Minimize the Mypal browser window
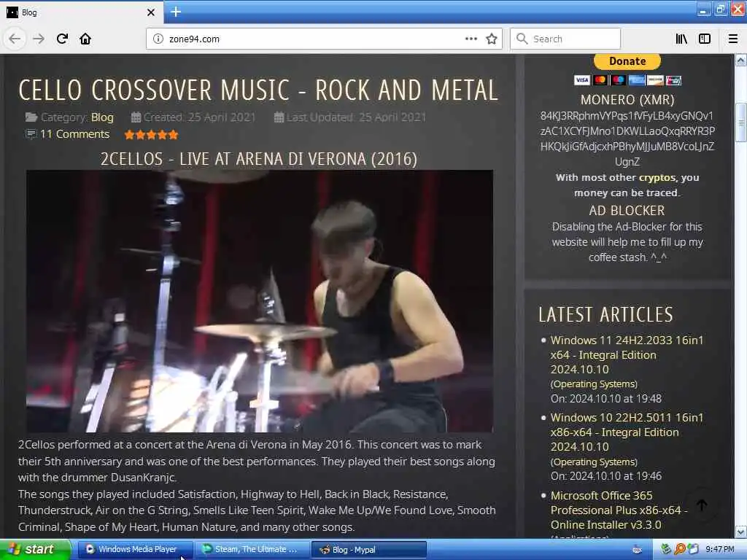The image size is (747, 560). 703,10
